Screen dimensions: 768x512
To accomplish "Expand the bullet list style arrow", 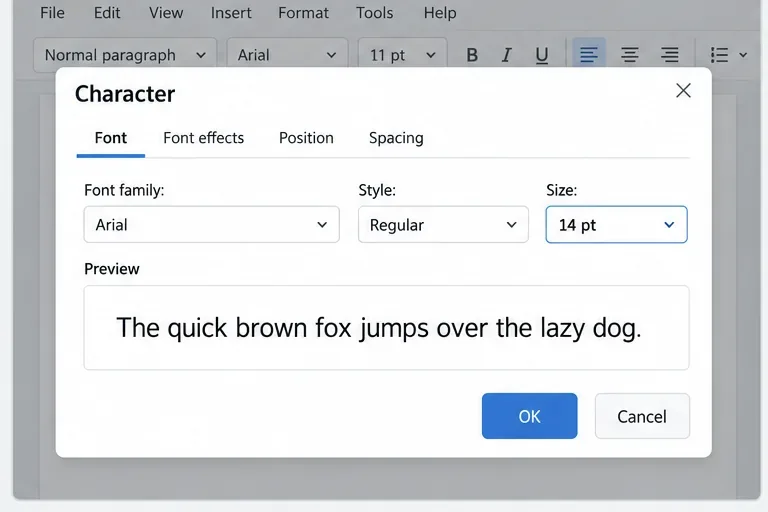I will [x=743, y=55].
